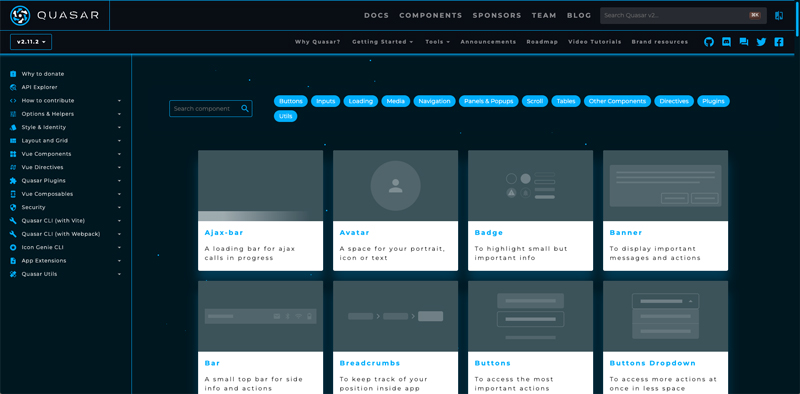800x394 pixels.
Task: Filter by Panels & Popups chip
Action: pos(489,101)
